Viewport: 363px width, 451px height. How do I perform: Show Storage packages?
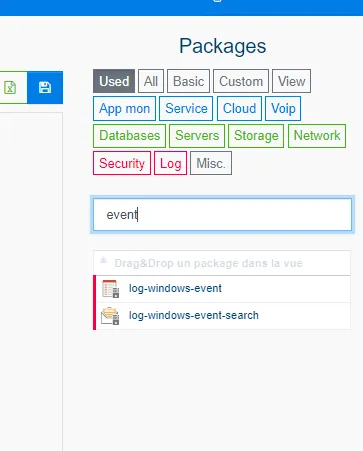pos(256,136)
